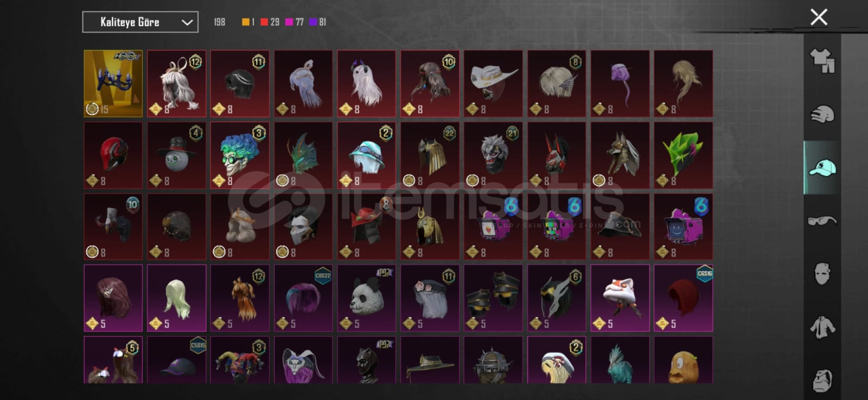Open the face mask category icon

click(x=822, y=274)
